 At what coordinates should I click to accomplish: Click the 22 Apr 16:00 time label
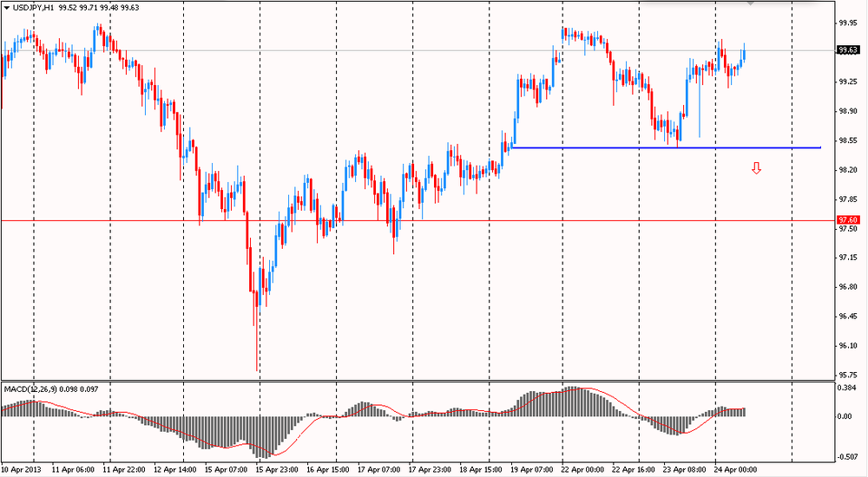point(634,470)
